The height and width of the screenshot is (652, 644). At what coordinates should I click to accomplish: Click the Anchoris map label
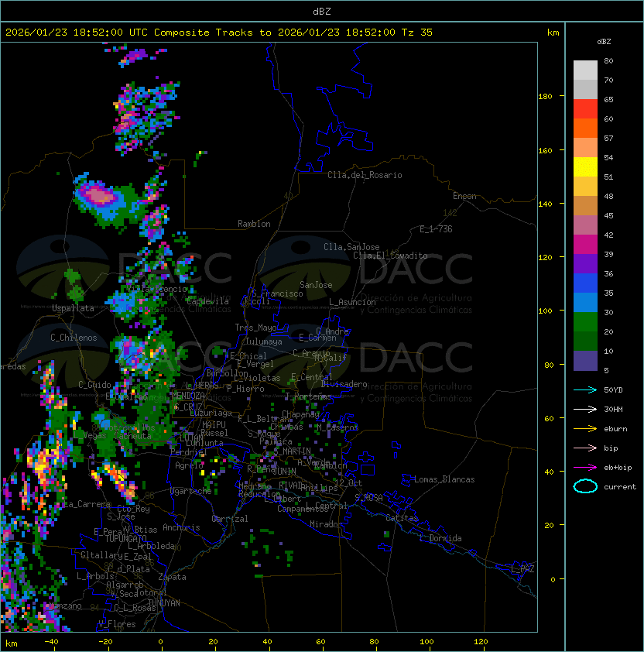tap(181, 527)
